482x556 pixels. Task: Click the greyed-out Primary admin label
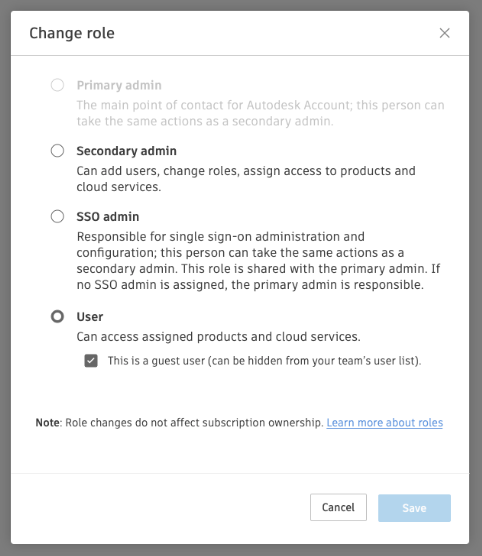coord(119,85)
